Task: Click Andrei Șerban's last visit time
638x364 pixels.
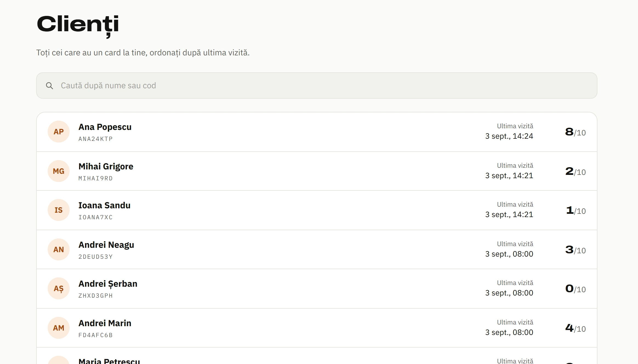Action: click(509, 293)
